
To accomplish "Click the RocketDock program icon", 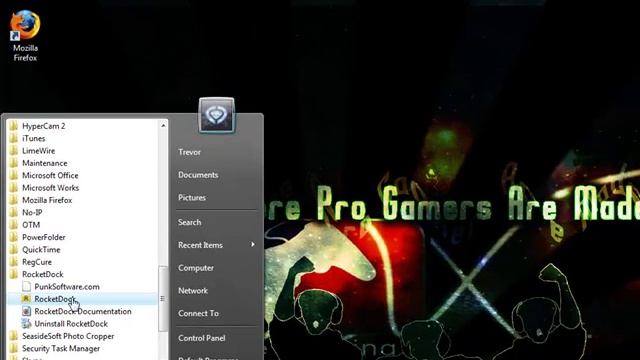I will (26, 299).
